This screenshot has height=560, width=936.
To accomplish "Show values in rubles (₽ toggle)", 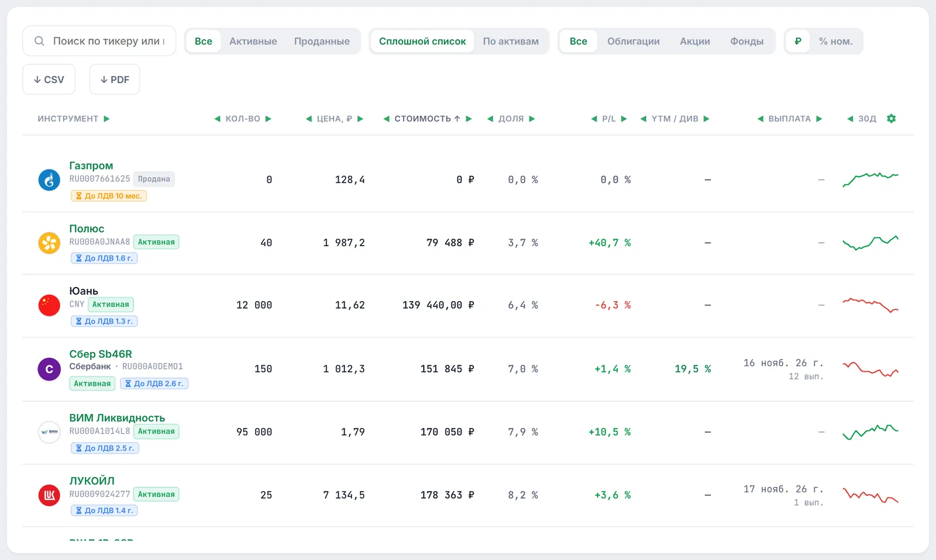I will point(797,41).
